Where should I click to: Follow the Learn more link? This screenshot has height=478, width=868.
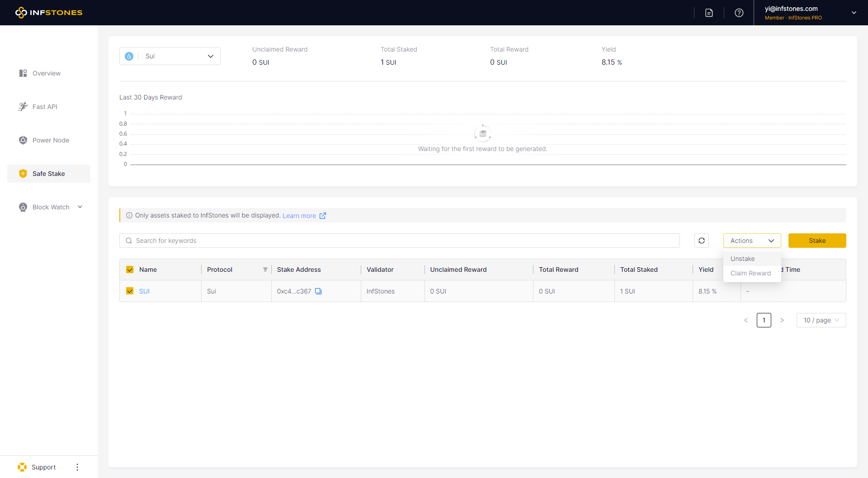pos(299,216)
